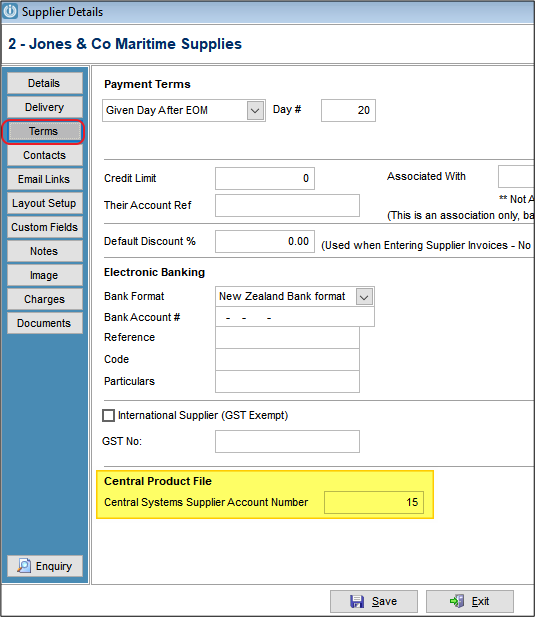This screenshot has width=535, height=617.
Task: Click the supplier name Jones & Co Maritime Supplies
Action: click(135, 44)
